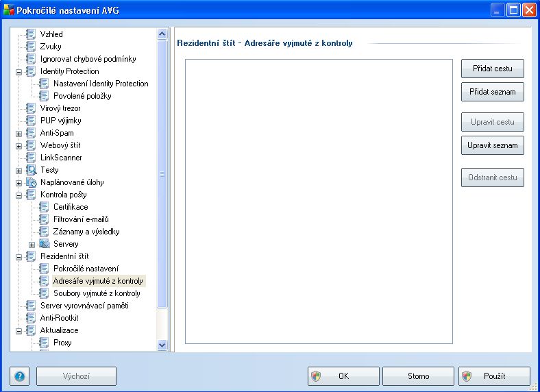Click the AVG title bar icon
This screenshot has height=392, width=540.
pyautogui.click(x=9, y=10)
